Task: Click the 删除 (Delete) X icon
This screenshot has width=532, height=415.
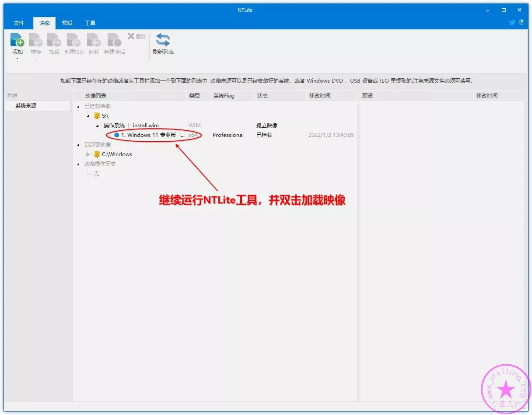Action: coord(131,36)
